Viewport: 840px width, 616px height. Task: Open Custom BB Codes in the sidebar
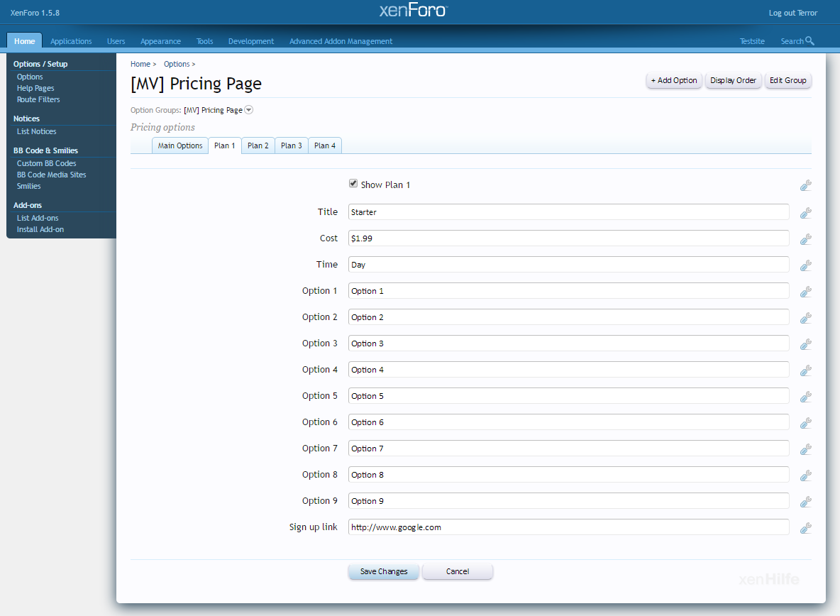point(46,163)
